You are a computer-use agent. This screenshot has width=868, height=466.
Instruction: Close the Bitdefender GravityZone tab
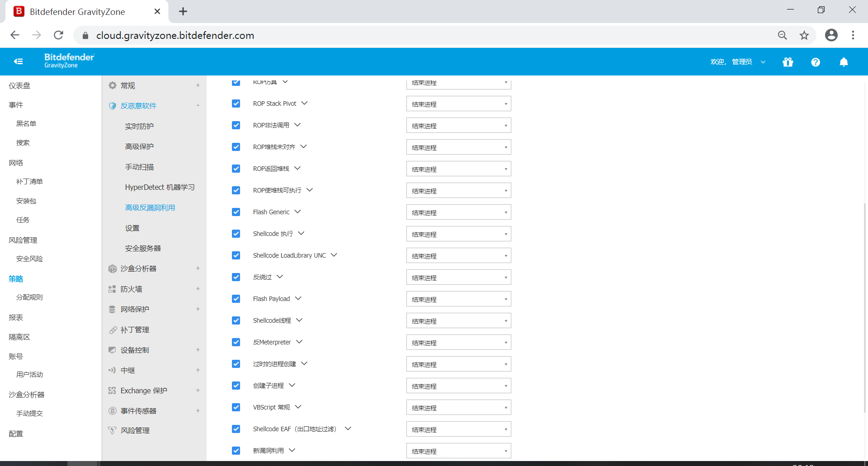click(x=157, y=12)
